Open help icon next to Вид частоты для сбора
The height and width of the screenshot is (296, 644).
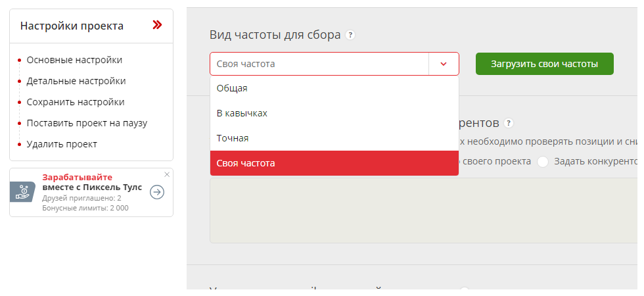[x=350, y=35]
